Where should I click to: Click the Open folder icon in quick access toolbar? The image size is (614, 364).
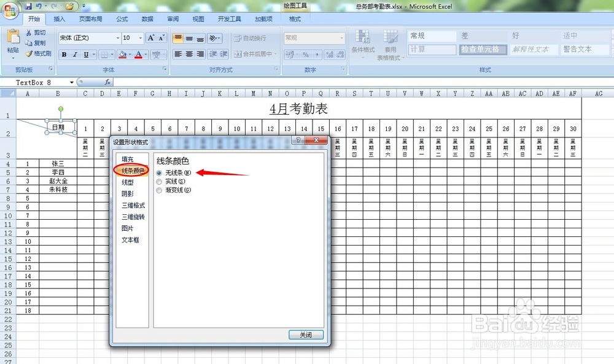[x=70, y=6]
